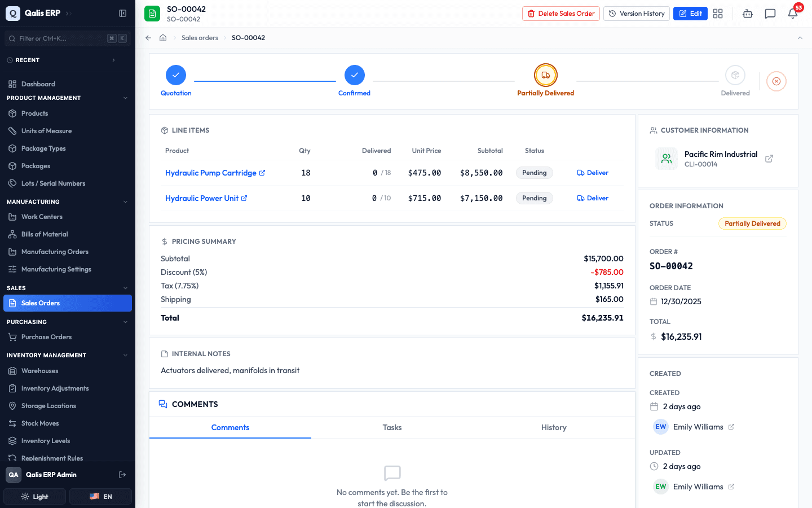Collapse the Sales section
Screen dimensions: 812x508
click(x=125, y=288)
